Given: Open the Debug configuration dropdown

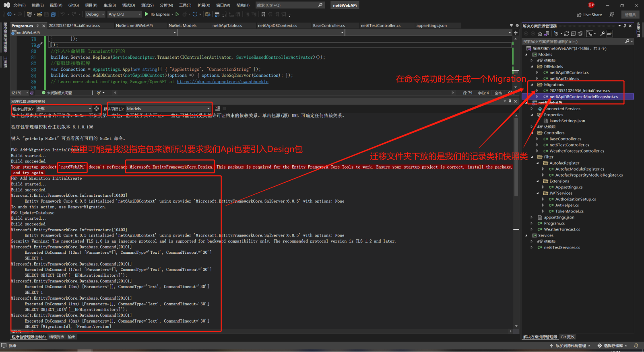Looking at the screenshot, I should click(x=95, y=14).
